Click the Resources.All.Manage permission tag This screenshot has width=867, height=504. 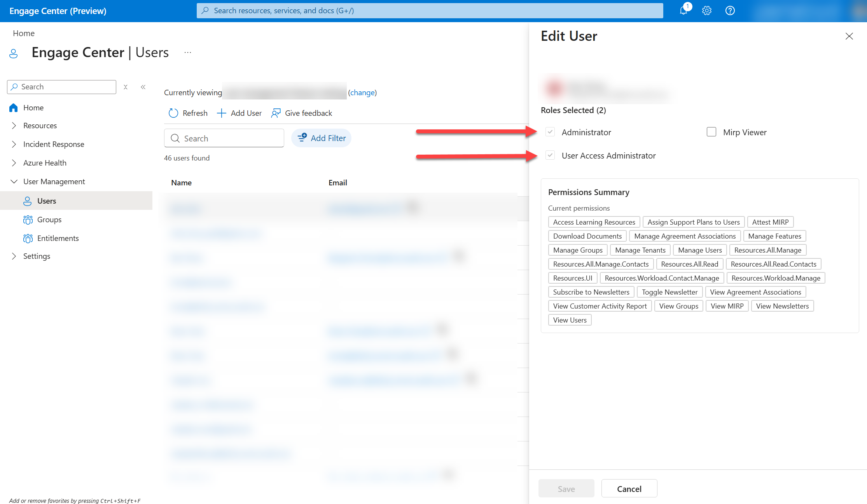coord(767,250)
